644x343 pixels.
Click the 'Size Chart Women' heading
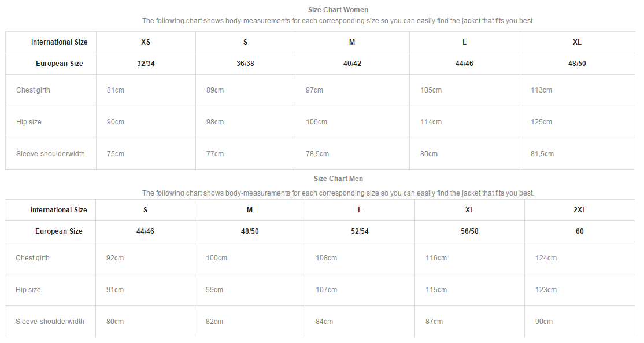[x=338, y=10]
